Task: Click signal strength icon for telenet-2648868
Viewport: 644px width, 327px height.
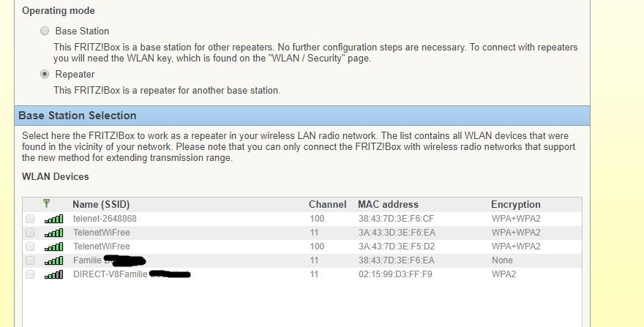Action: click(53, 219)
